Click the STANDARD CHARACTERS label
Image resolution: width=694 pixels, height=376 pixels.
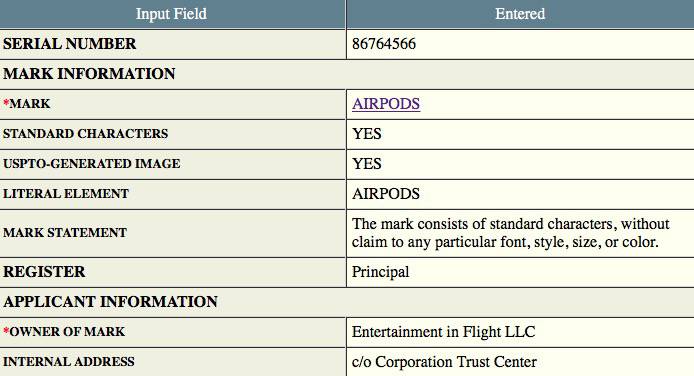click(x=85, y=134)
